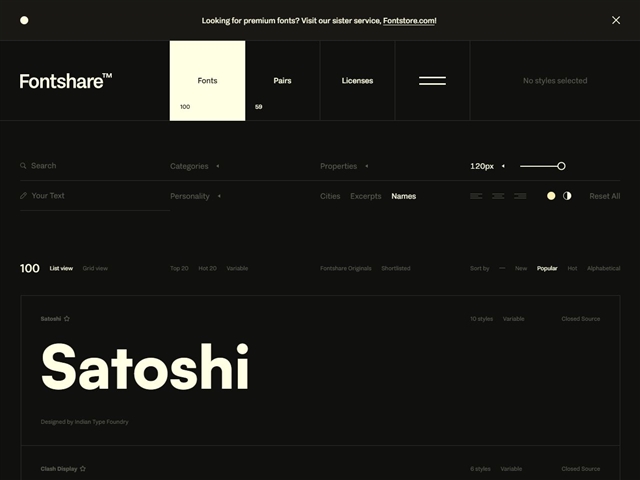Filter by Variable fonts
Screen dimensions: 640x480
click(x=237, y=268)
